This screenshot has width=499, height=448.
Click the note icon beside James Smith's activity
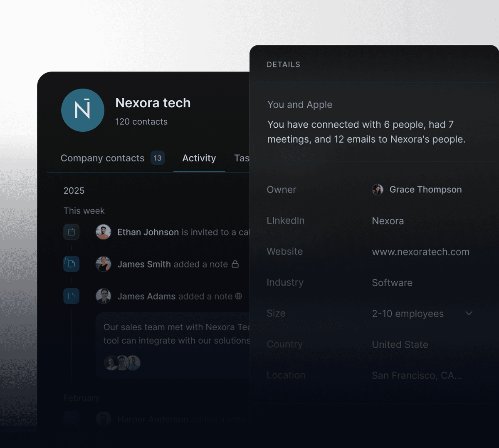pos(72,264)
